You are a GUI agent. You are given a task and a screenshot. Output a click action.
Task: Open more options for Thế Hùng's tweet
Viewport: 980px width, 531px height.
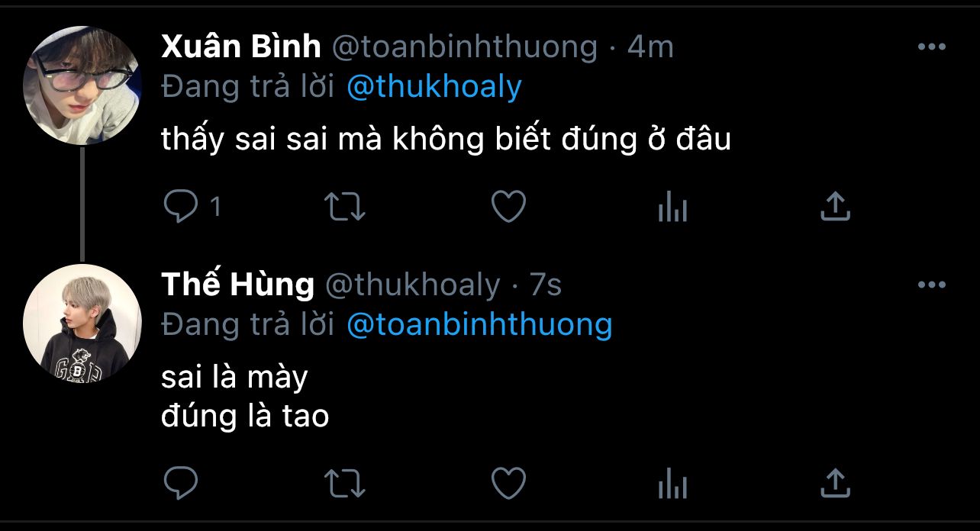pos(931,285)
